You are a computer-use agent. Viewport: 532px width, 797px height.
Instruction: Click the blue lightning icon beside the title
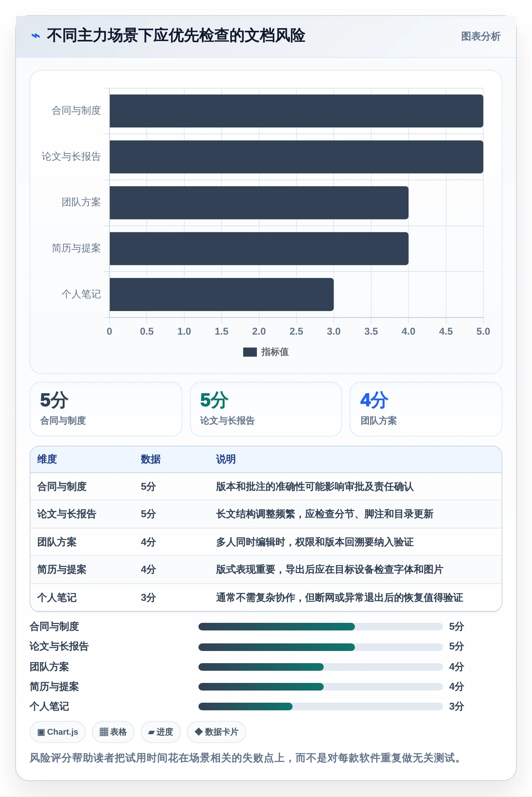coord(36,36)
